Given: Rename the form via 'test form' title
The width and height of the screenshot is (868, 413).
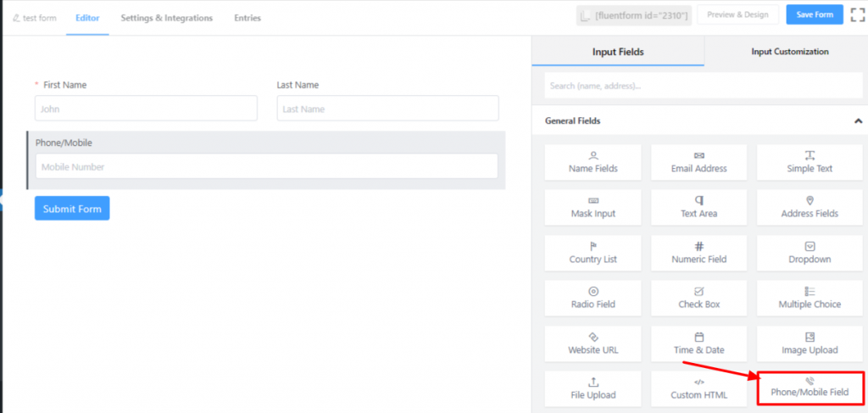Looking at the screenshot, I should click(x=35, y=18).
